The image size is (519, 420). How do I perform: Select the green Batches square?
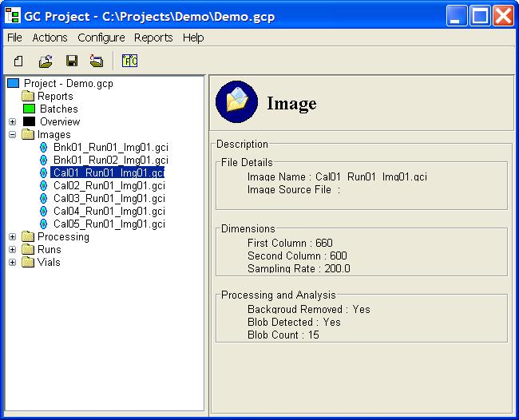[29, 109]
